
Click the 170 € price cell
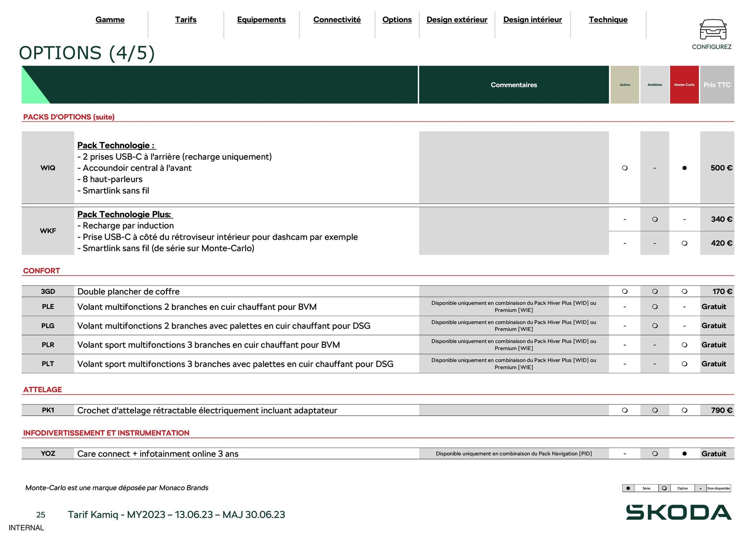click(717, 292)
